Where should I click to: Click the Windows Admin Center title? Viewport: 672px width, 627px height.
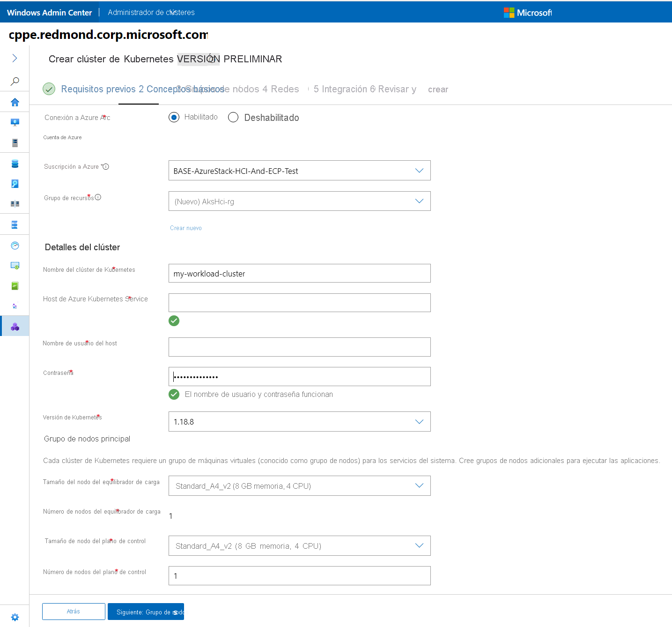point(50,13)
